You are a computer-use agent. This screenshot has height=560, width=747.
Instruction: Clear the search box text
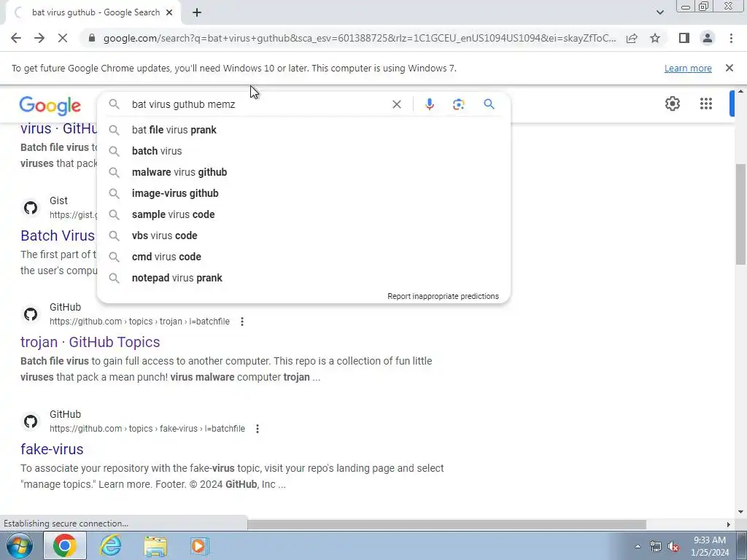tap(396, 104)
